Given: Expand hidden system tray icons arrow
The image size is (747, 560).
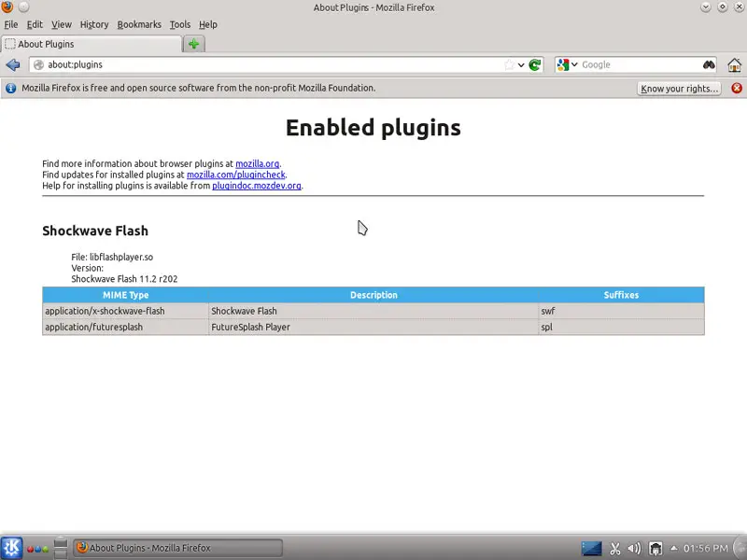Looking at the screenshot, I should tap(673, 548).
